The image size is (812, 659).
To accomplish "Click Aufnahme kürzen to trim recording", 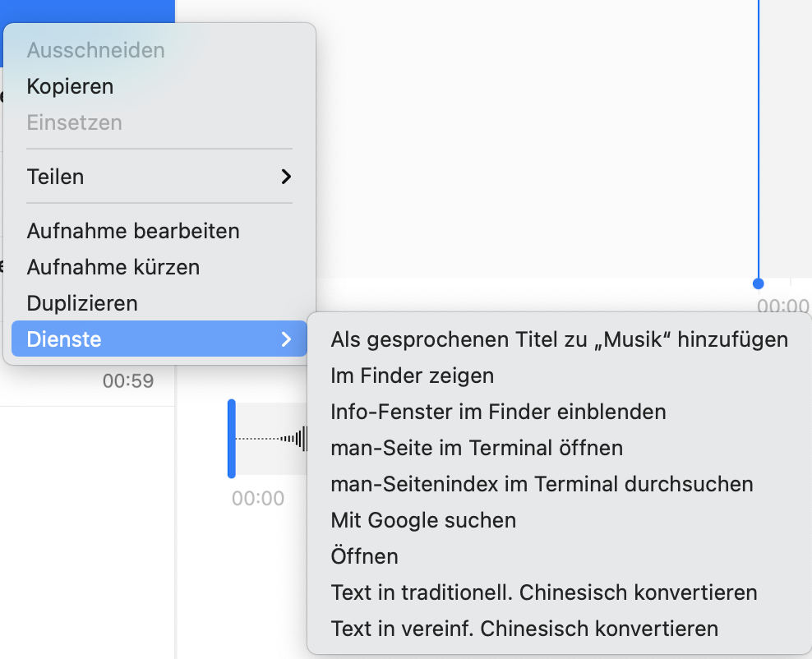I will [113, 267].
